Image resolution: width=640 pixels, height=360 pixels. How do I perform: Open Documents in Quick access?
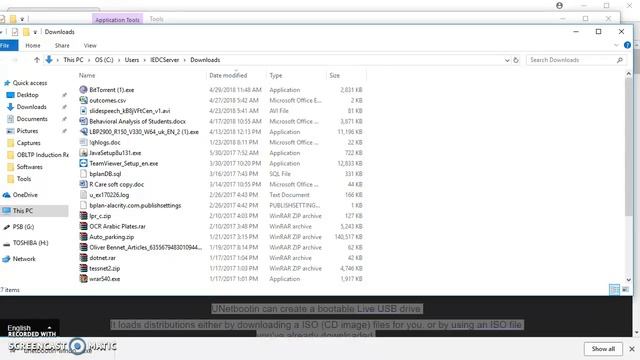[x=32, y=119]
